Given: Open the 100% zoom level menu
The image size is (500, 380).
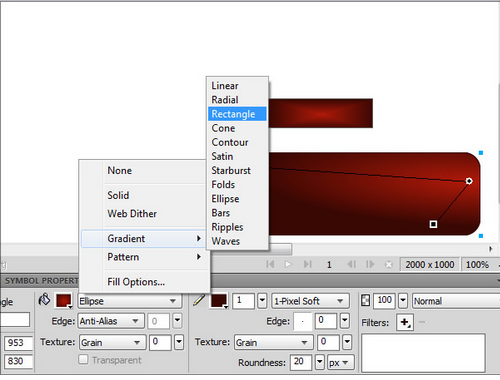Looking at the screenshot, I should (480, 265).
